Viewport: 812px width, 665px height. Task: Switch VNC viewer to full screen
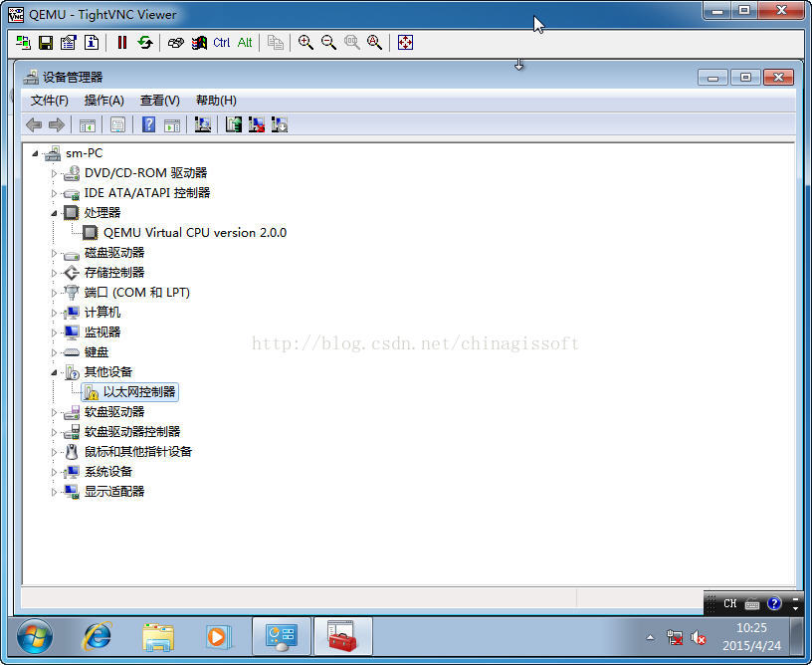pos(405,43)
